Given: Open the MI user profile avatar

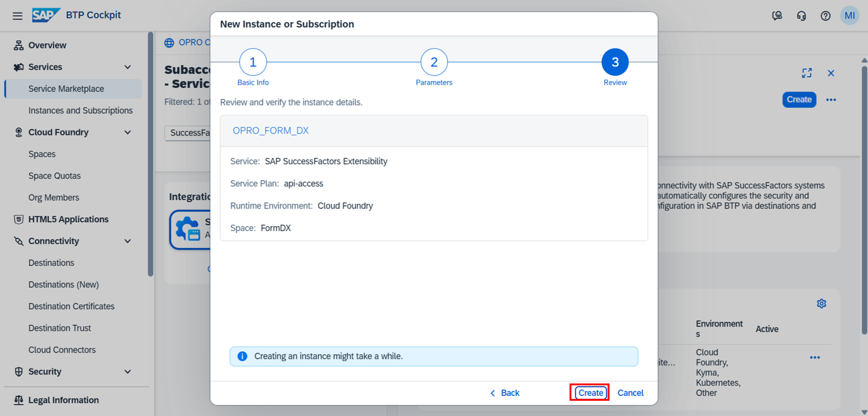Looking at the screenshot, I should (x=850, y=15).
